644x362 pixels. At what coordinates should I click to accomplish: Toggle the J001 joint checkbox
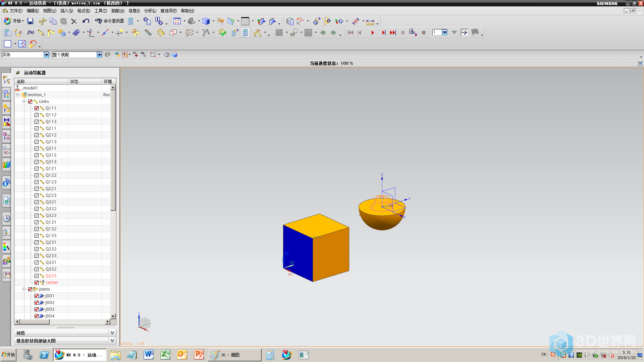tap(37, 296)
